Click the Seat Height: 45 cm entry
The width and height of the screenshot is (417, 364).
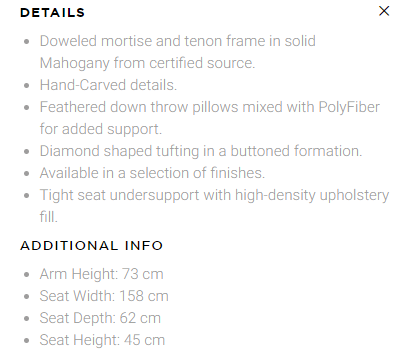pos(102,340)
